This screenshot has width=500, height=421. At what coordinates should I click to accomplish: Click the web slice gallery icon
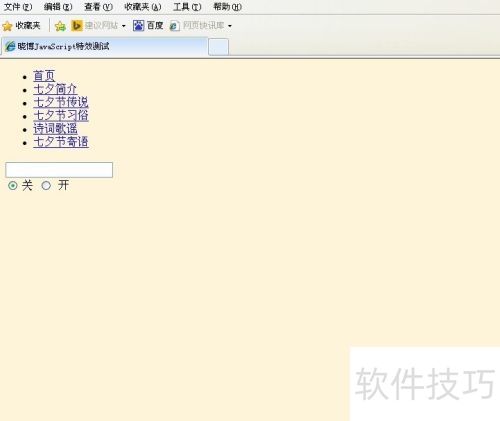coord(174,26)
